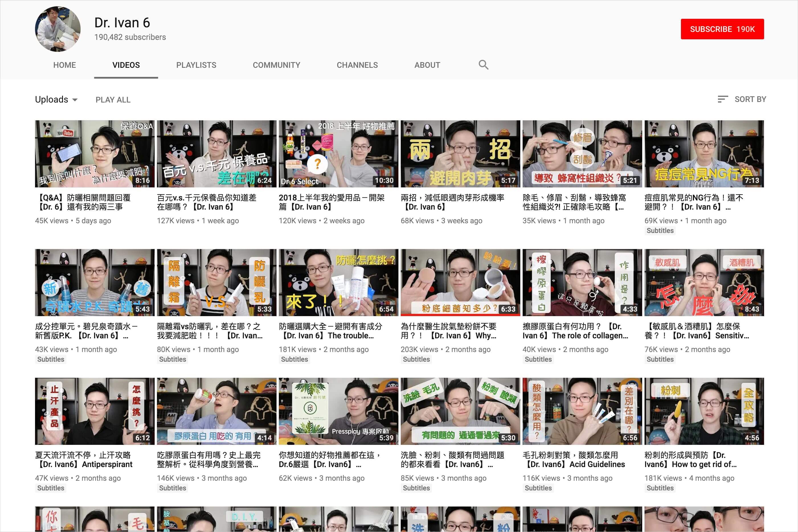Open the Playlists tab
This screenshot has height=532, width=798.
click(x=196, y=65)
